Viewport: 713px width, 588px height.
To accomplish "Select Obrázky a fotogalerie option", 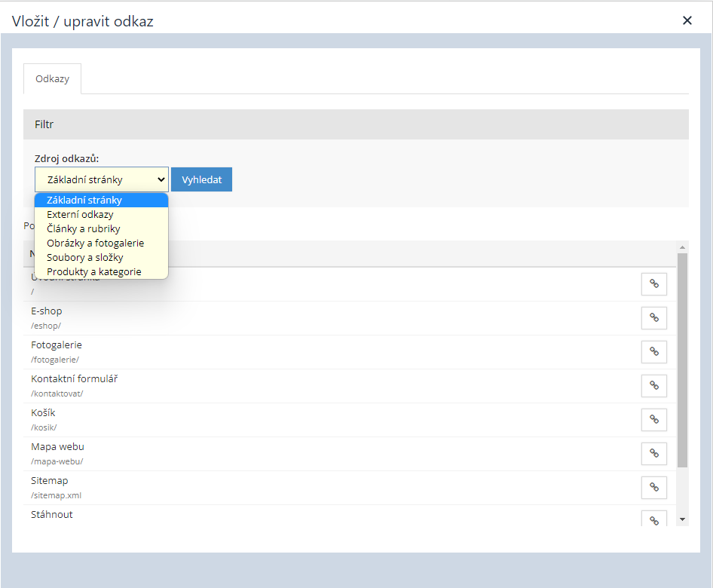I will pos(95,243).
